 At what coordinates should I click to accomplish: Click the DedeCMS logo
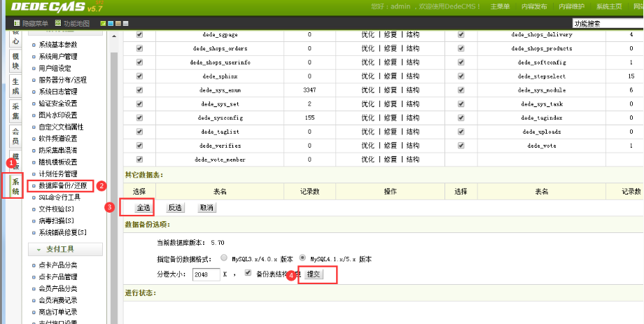point(48,8)
